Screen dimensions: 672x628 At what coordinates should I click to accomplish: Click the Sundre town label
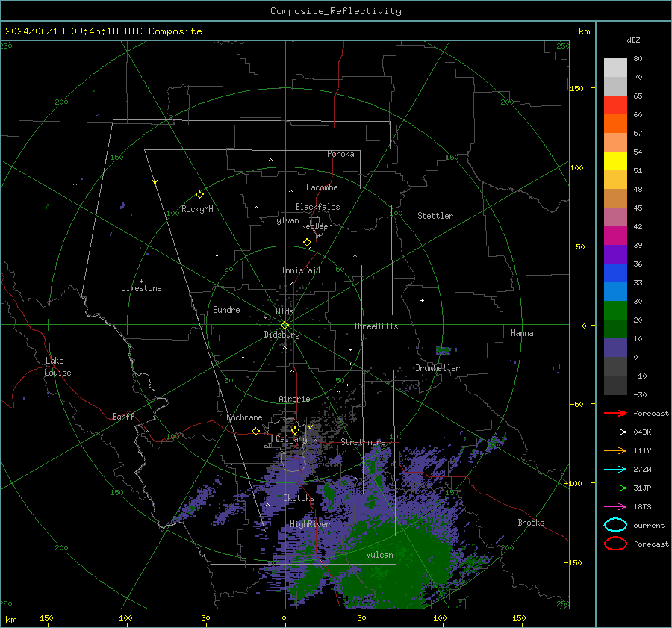(226, 309)
